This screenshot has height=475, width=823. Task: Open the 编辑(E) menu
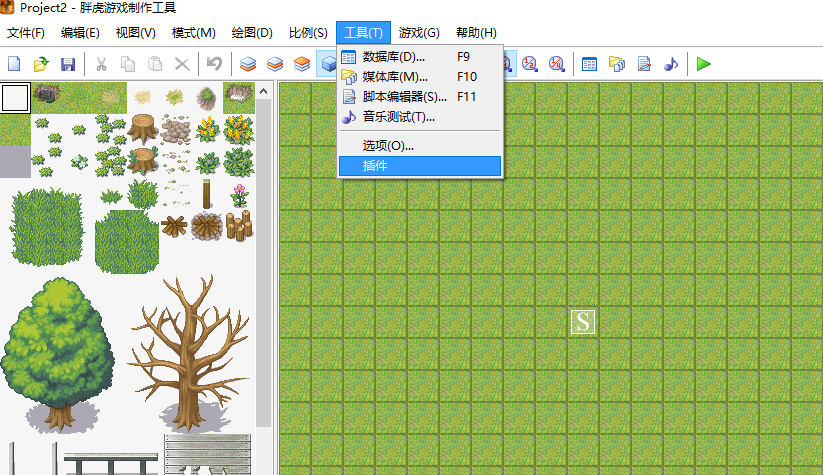pyautogui.click(x=80, y=33)
